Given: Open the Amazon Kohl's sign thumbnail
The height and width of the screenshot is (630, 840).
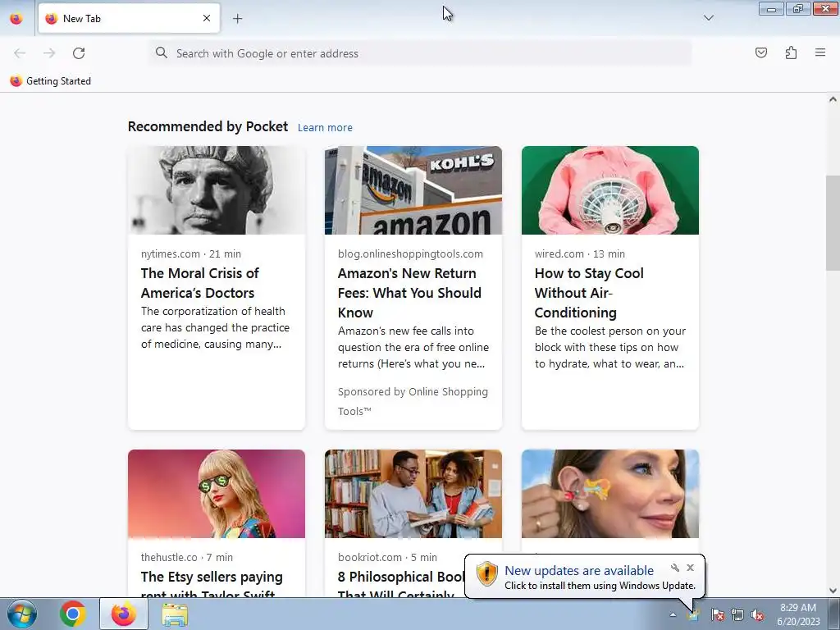Looking at the screenshot, I should click(413, 190).
